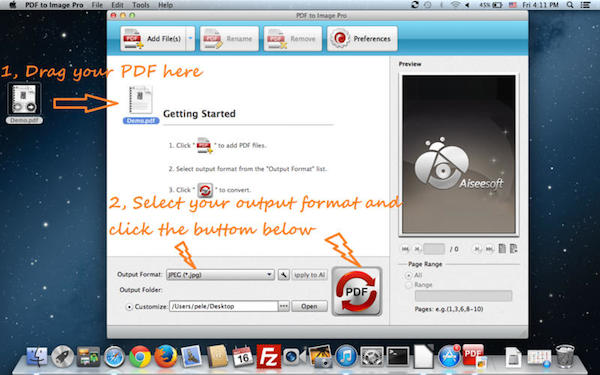600x375 pixels.
Task: Click the Rename toolbar button
Action: click(229, 39)
